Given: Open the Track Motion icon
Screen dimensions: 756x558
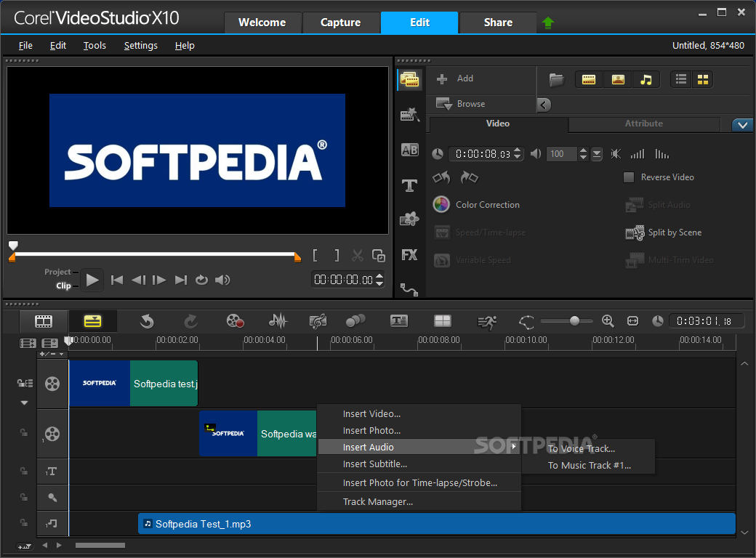Looking at the screenshot, I should point(355,321).
